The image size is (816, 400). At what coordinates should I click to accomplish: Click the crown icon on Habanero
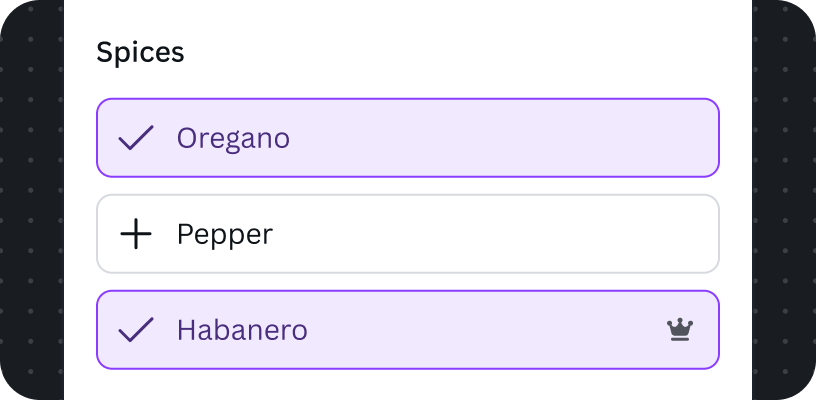[x=680, y=330]
